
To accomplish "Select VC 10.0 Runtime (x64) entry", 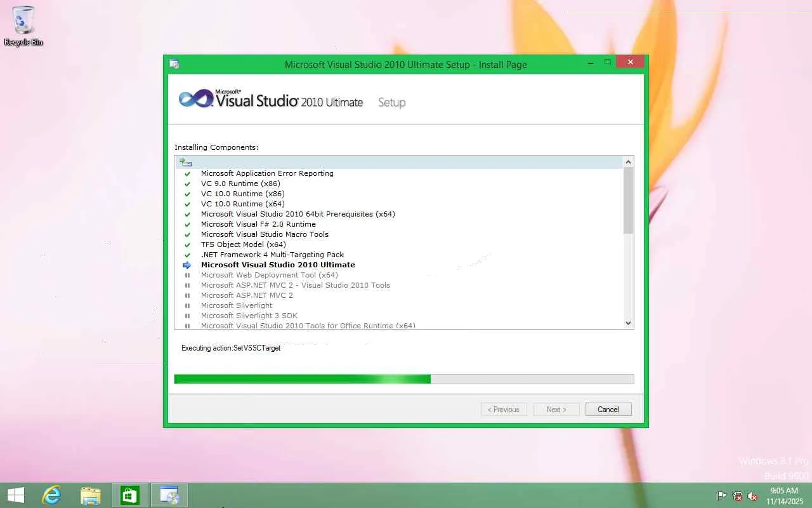I will pos(243,204).
